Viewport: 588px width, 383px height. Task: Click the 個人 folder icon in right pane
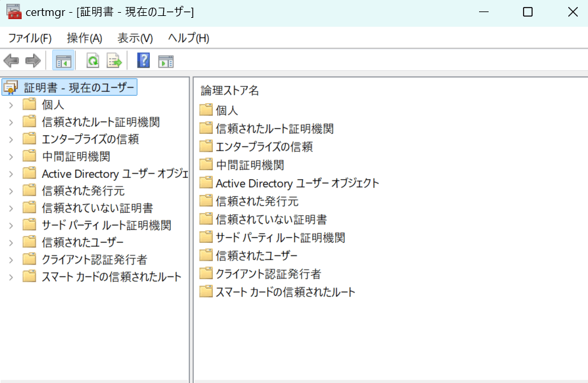(206, 110)
